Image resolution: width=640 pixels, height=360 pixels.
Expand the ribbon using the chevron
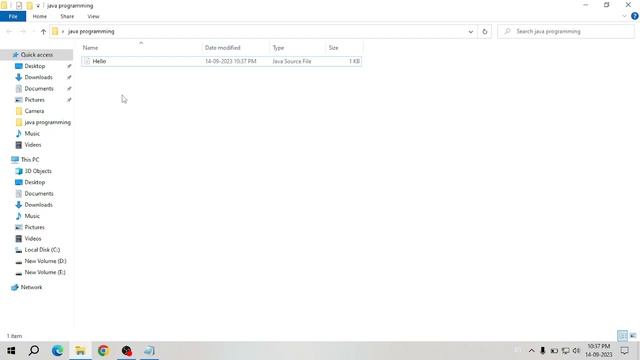[x=624, y=16]
